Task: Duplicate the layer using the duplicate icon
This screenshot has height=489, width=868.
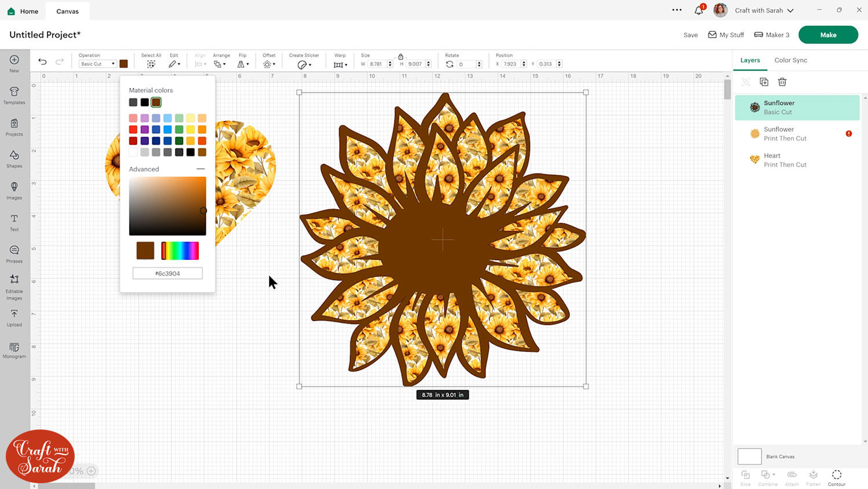Action: click(x=764, y=82)
